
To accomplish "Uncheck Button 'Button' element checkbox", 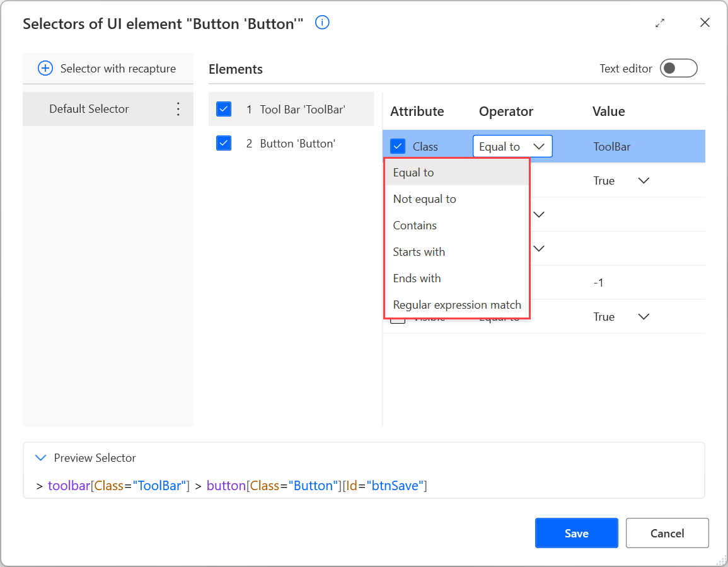I will coord(224,144).
